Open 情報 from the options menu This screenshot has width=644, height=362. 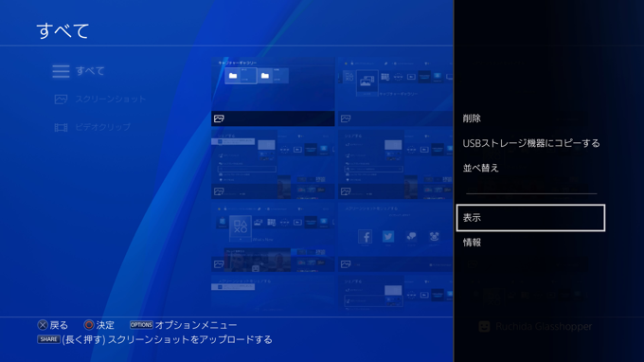click(472, 243)
